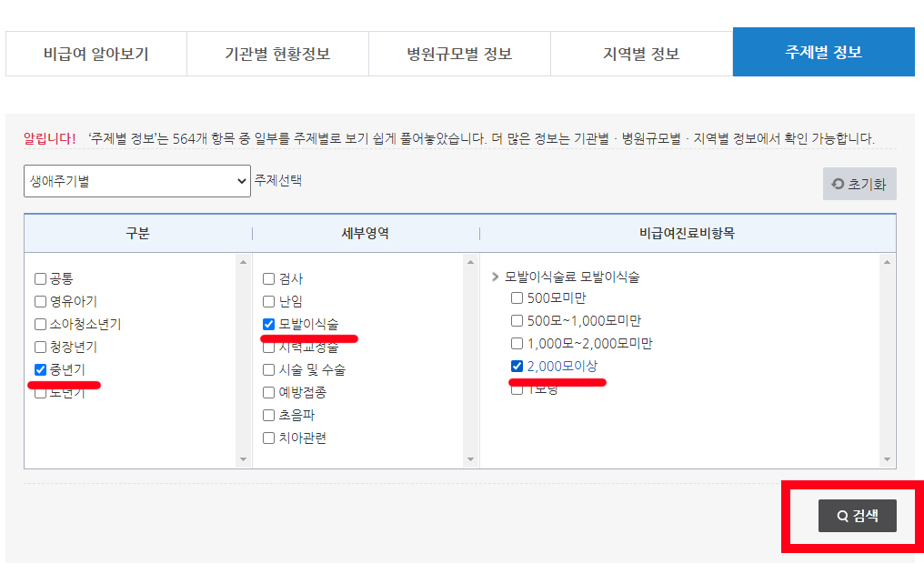
Task: Click the 초기화 reset button
Action: 859,184
